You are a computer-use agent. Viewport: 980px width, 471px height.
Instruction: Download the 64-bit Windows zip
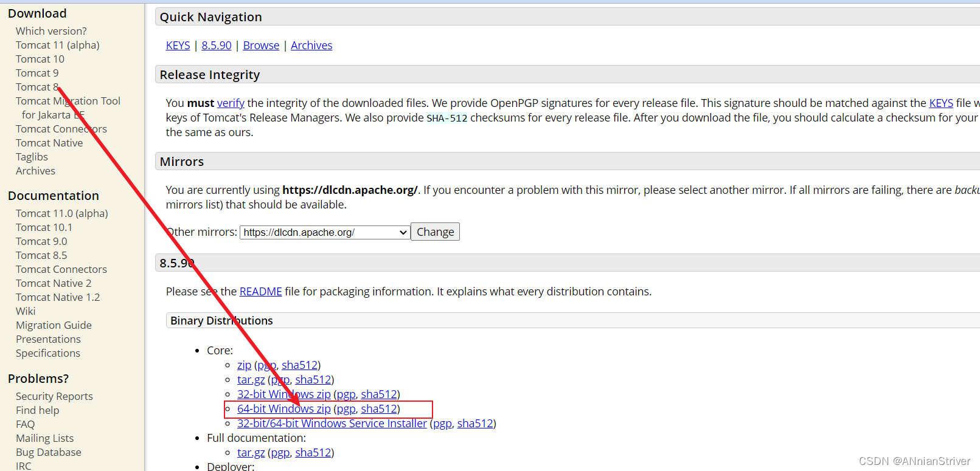[284, 409]
